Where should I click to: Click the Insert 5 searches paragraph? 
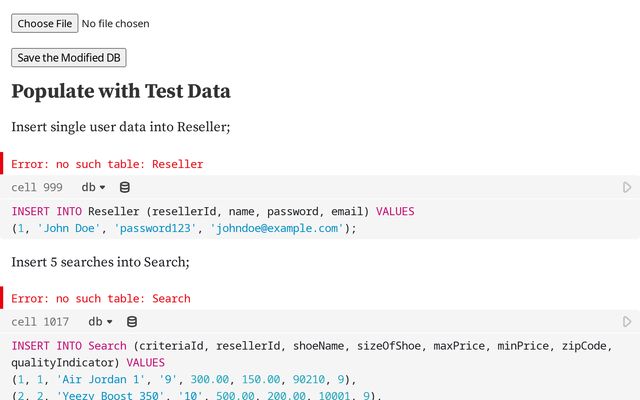click(100, 262)
